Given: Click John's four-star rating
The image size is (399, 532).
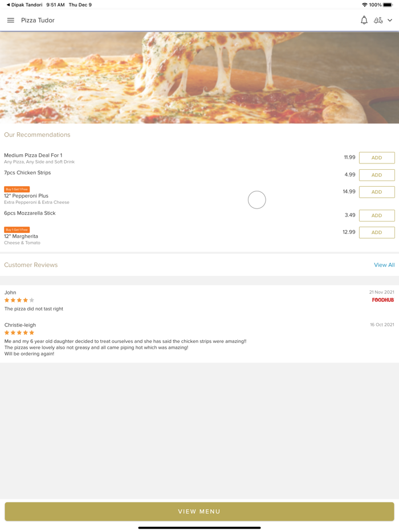Looking at the screenshot, I should click(x=18, y=300).
